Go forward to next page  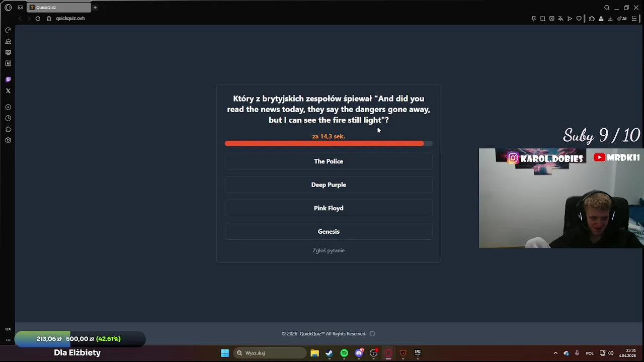pos(29,19)
